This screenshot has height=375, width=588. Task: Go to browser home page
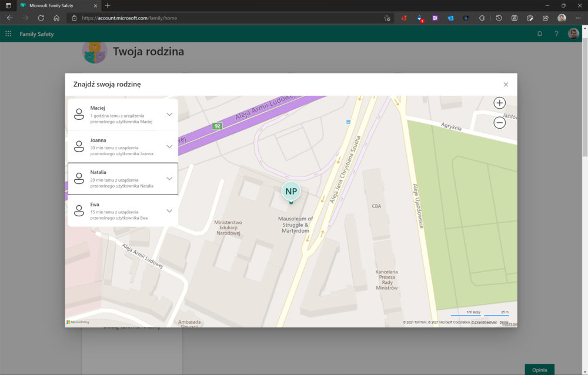click(56, 18)
